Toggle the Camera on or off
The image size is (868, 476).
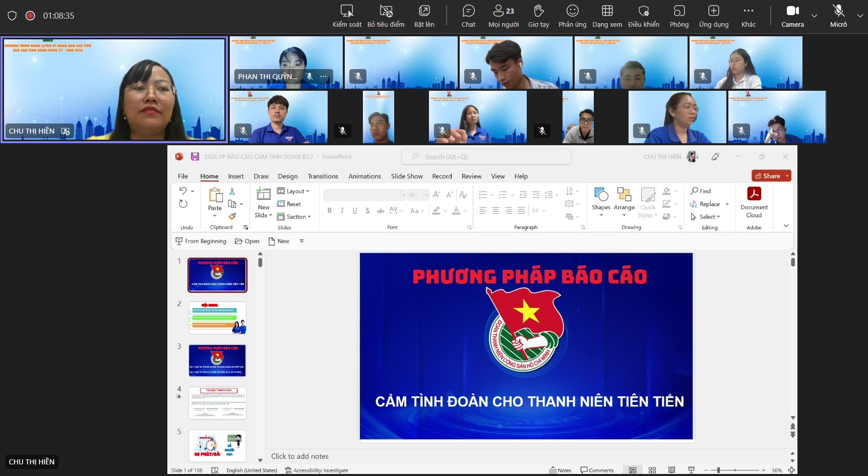click(792, 16)
